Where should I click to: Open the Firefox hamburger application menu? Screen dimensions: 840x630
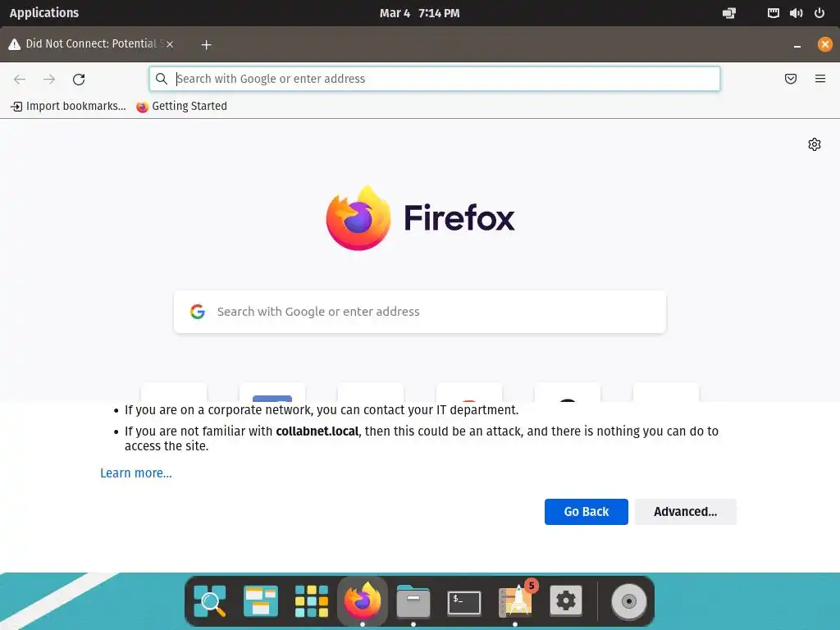[819, 79]
